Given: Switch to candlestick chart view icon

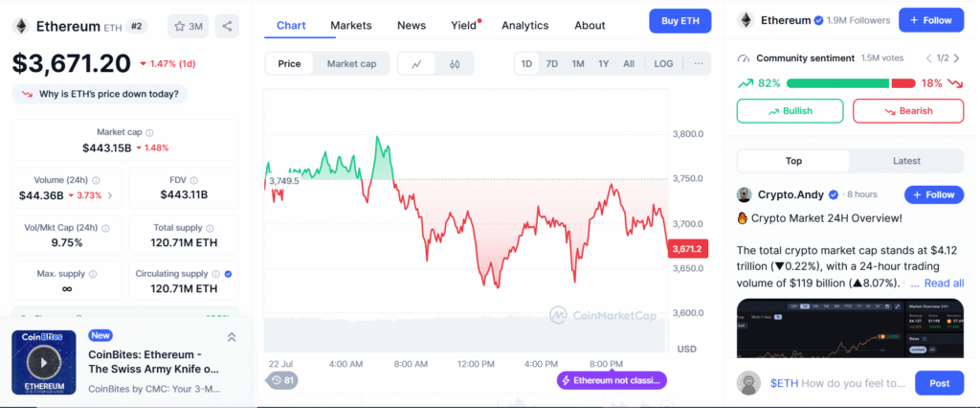Looking at the screenshot, I should pyautogui.click(x=455, y=64).
